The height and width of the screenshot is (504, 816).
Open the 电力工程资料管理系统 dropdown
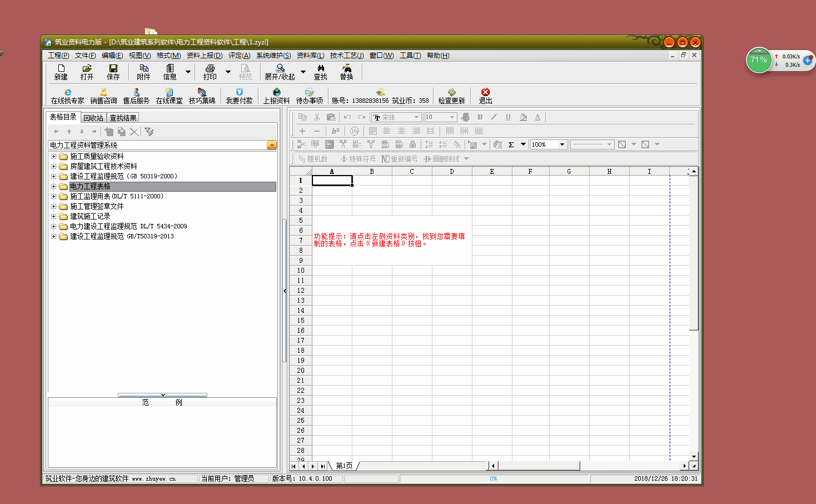tap(271, 145)
